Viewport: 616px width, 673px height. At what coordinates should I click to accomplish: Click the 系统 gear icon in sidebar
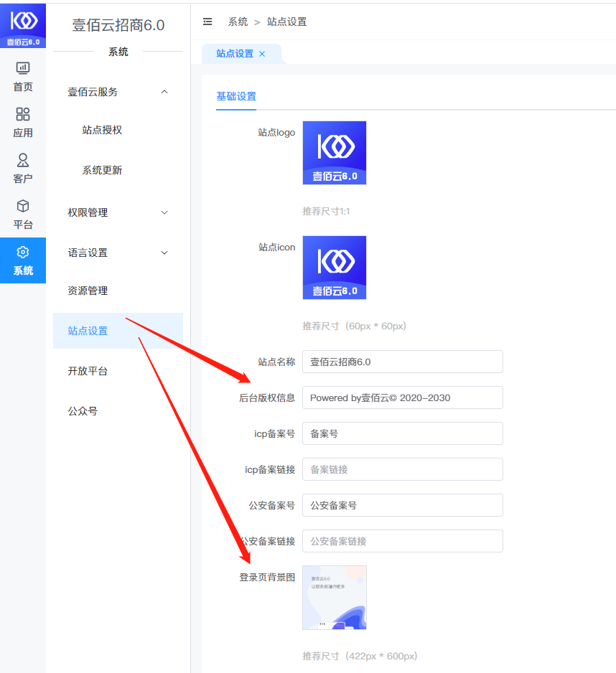pos(23,253)
